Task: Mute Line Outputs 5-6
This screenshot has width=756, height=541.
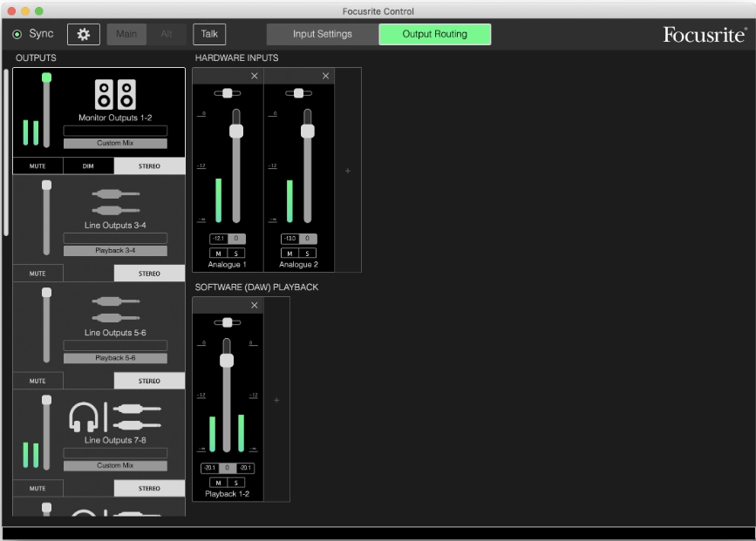Action: pyautogui.click(x=37, y=381)
